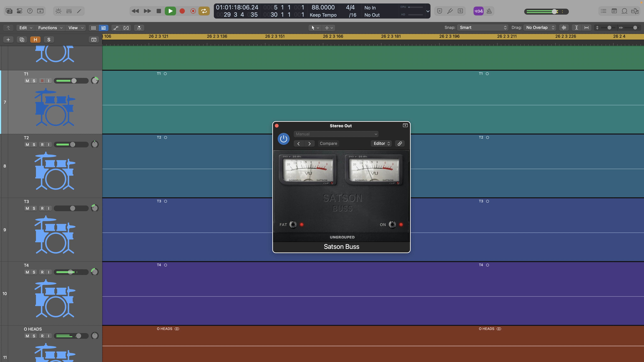This screenshot has height=362, width=644.
Task: Toggle the Metronome click icon
Action: click(x=489, y=11)
